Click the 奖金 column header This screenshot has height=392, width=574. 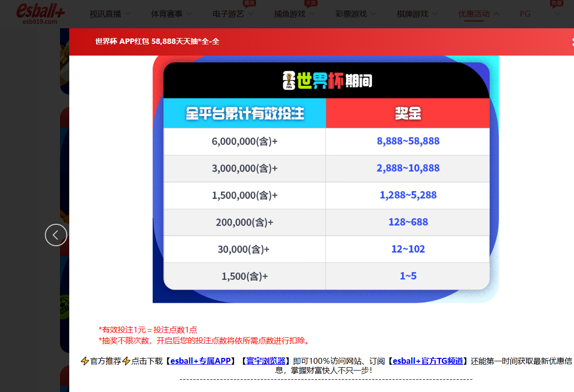408,113
